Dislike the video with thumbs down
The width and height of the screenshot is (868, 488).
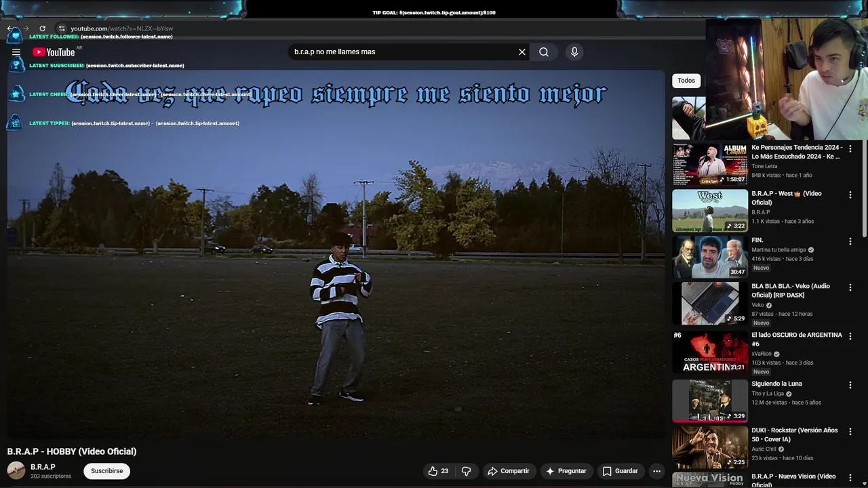pyautogui.click(x=467, y=471)
